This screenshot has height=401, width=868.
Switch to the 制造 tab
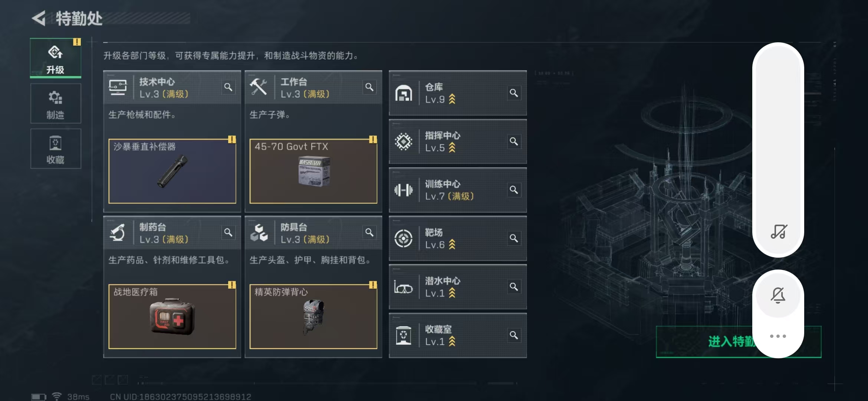(56, 104)
